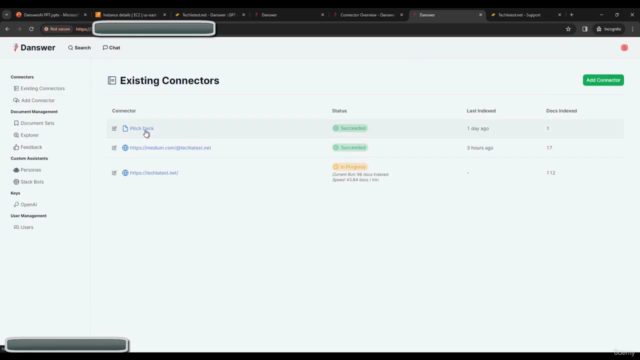Open Explorer in the sidebar
Image resolution: width=640 pixels, height=360 pixels.
click(x=26, y=135)
